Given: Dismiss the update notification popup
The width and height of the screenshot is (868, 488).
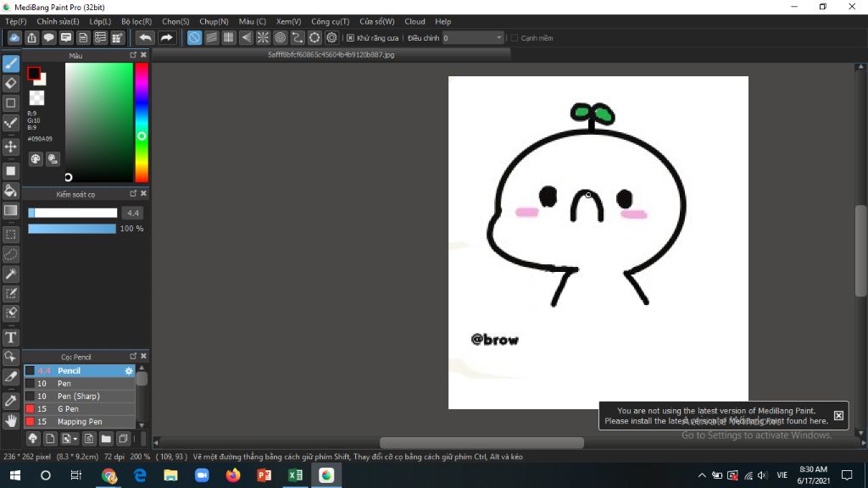Looking at the screenshot, I should 838,415.
